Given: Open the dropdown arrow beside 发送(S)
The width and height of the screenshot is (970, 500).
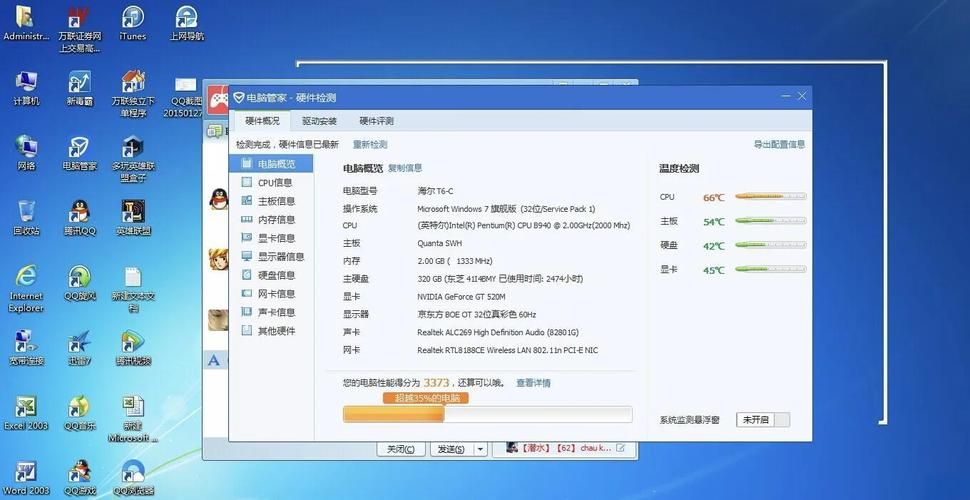Looking at the screenshot, I should coord(481,449).
